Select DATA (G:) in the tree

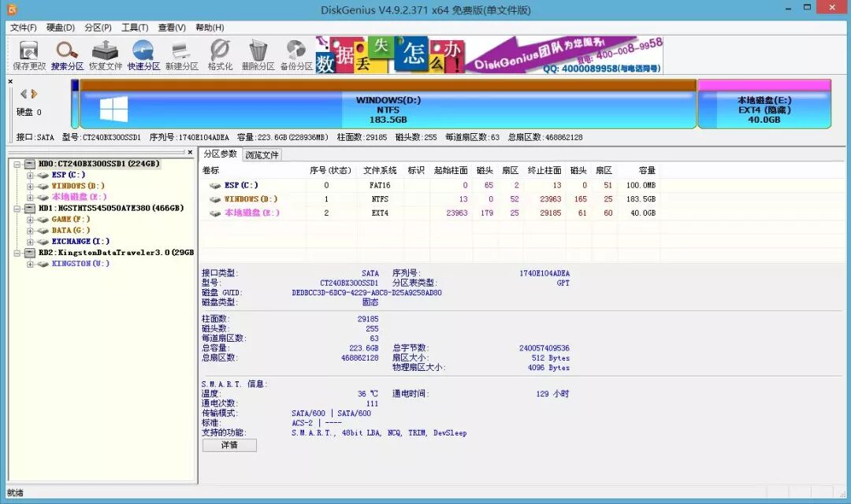[71, 230]
